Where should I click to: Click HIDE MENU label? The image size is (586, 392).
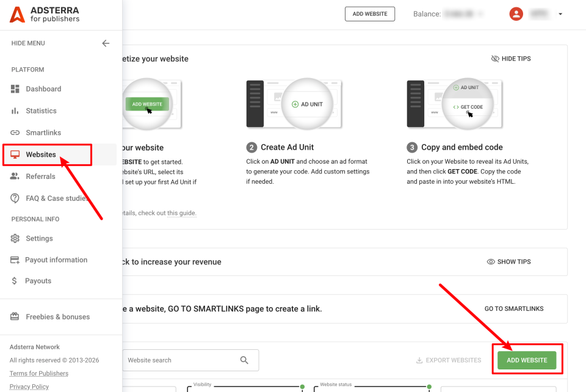tap(28, 43)
